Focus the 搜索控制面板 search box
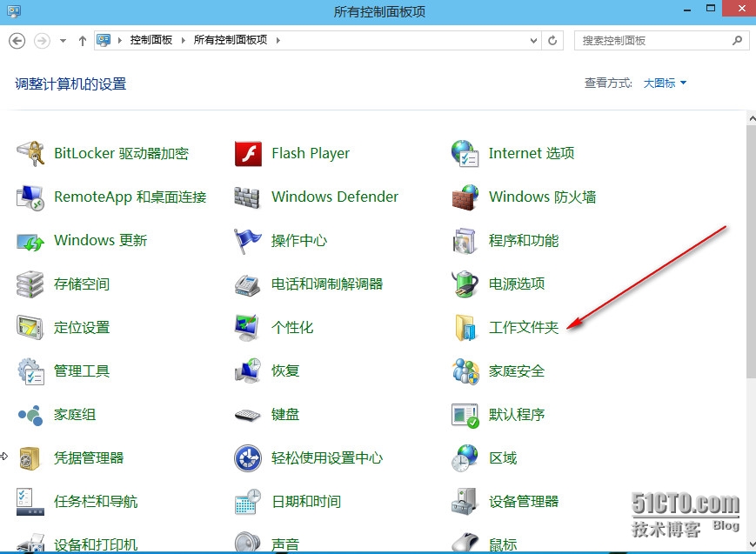Screen dimensions: 756x554 (661, 41)
